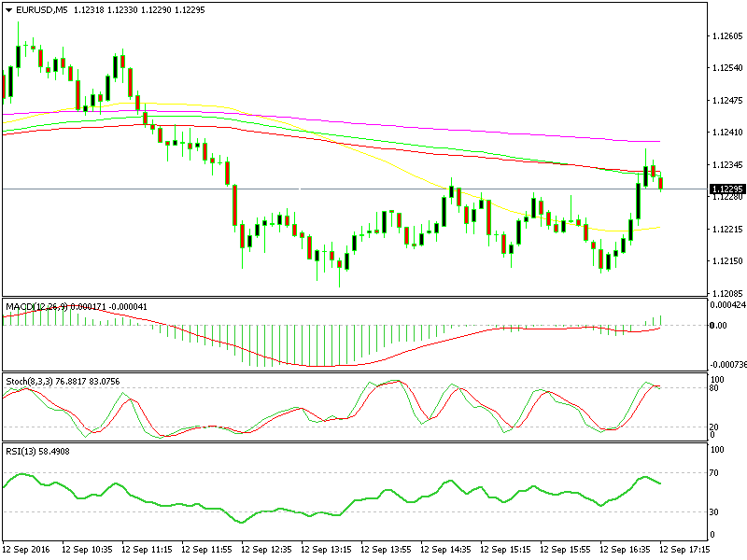Screen dimensions: 747x560
Task: Click the 12 Sep 12:35 time axis label
Action: (x=266, y=550)
